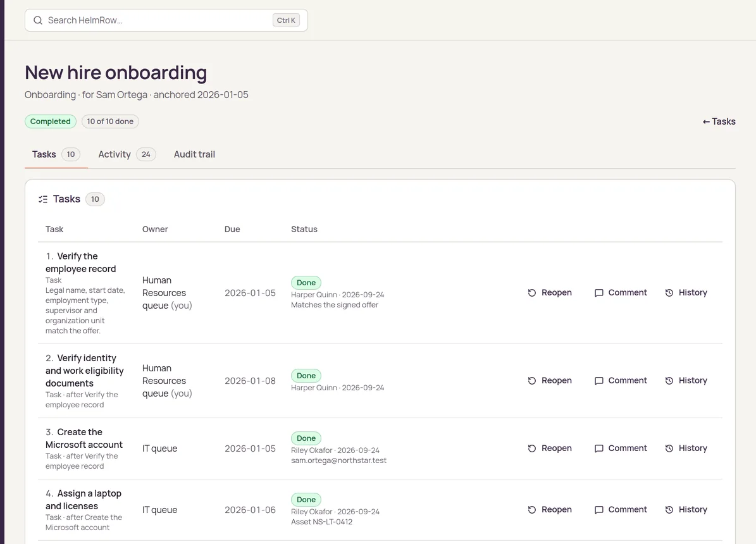Reopen the Assign a laptop and licenses task
This screenshot has height=544, width=756.
coord(550,510)
